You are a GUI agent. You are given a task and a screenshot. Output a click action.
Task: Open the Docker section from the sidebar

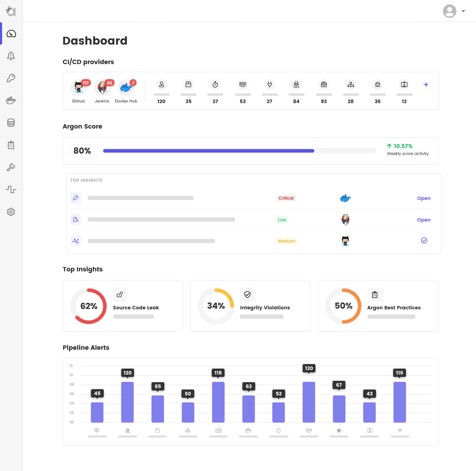[11, 100]
